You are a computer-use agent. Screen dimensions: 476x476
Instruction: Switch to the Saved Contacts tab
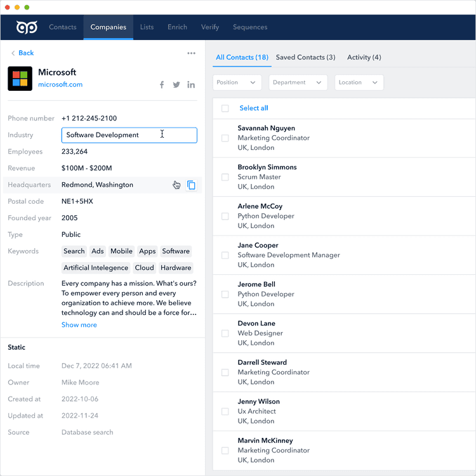tap(305, 58)
